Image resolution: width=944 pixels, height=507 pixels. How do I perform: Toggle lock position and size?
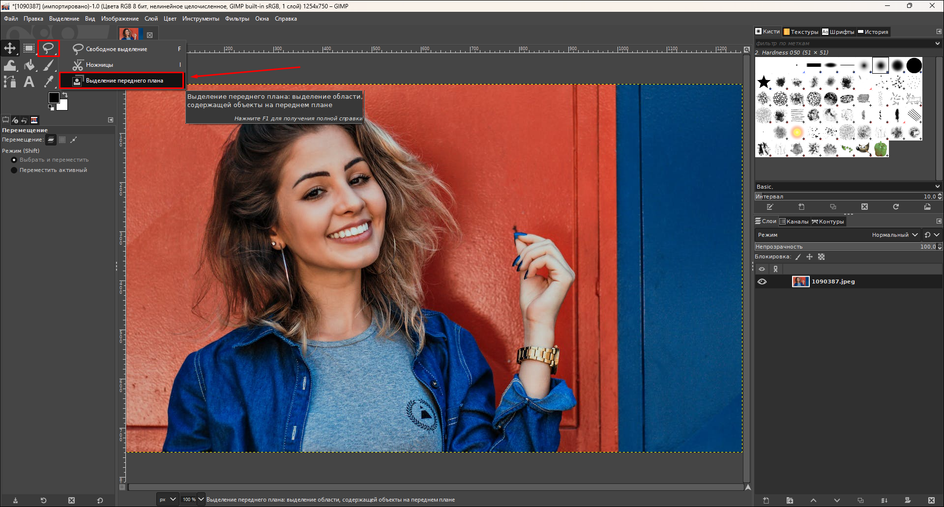[810, 257]
